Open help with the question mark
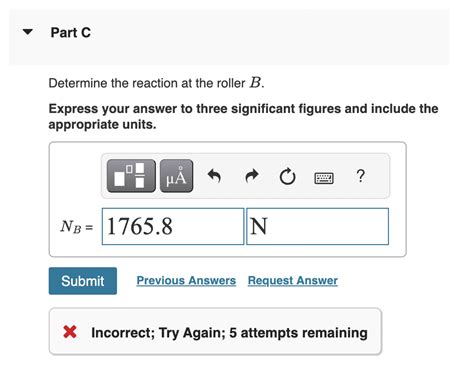The image size is (474, 391). [x=360, y=176]
